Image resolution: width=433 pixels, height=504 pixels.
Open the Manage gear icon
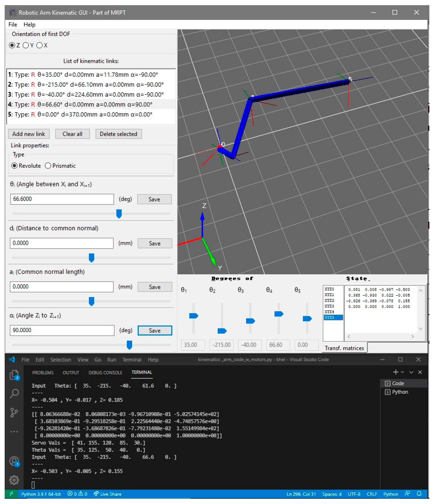pyautogui.click(x=14, y=480)
